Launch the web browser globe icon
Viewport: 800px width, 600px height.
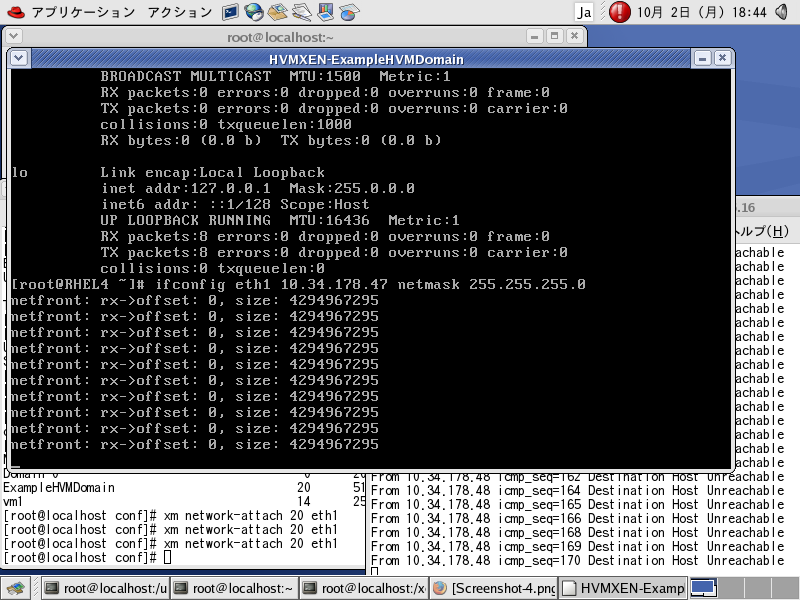coord(254,13)
